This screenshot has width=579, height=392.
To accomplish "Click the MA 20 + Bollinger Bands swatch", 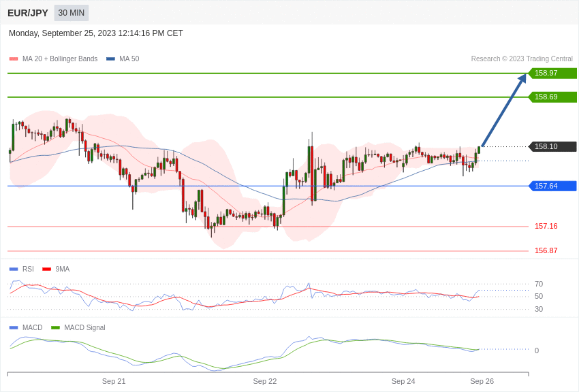I will pos(14,59).
